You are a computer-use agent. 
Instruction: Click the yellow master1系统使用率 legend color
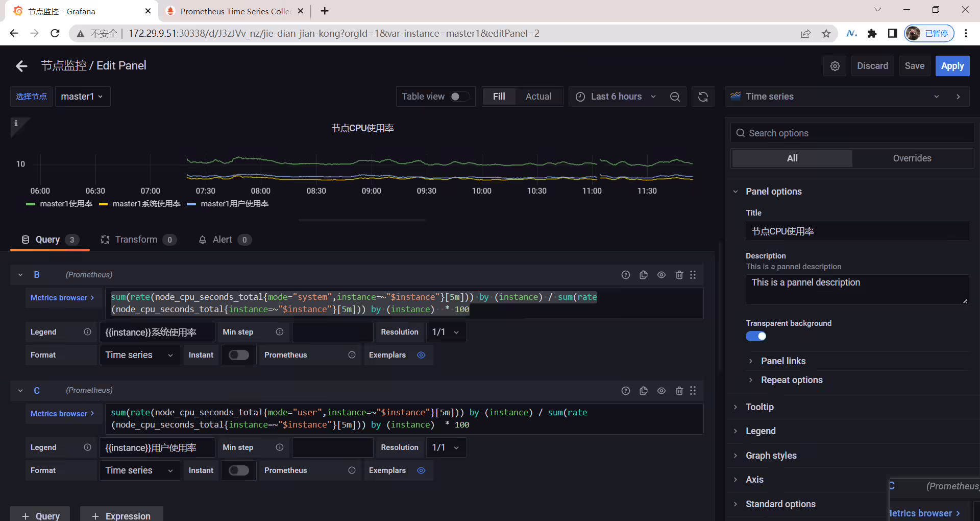point(104,204)
